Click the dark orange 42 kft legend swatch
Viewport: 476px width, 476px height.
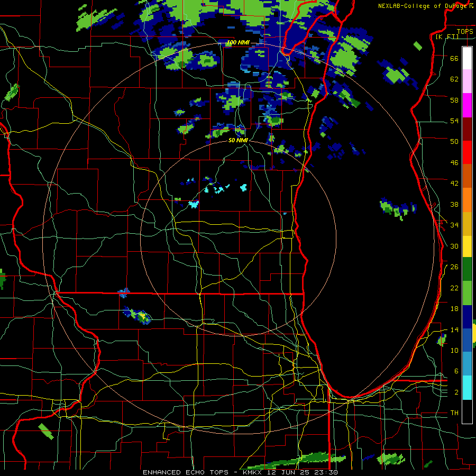click(x=467, y=176)
